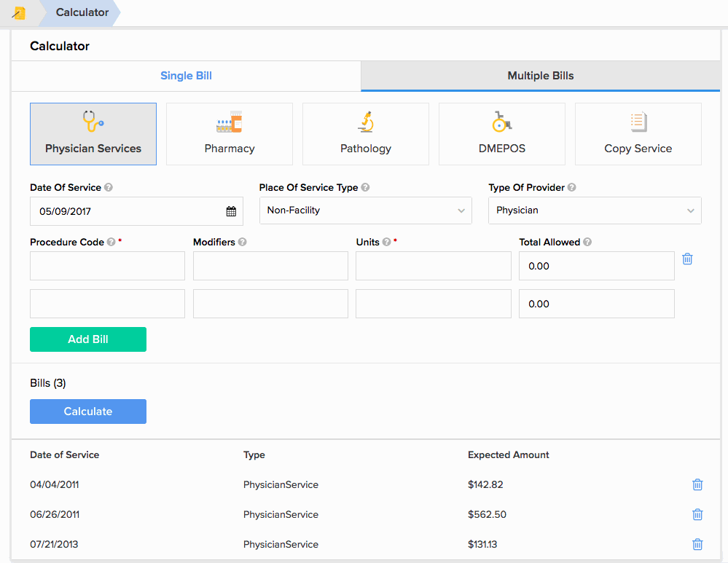Delete the first blank procedure row

tap(687, 259)
